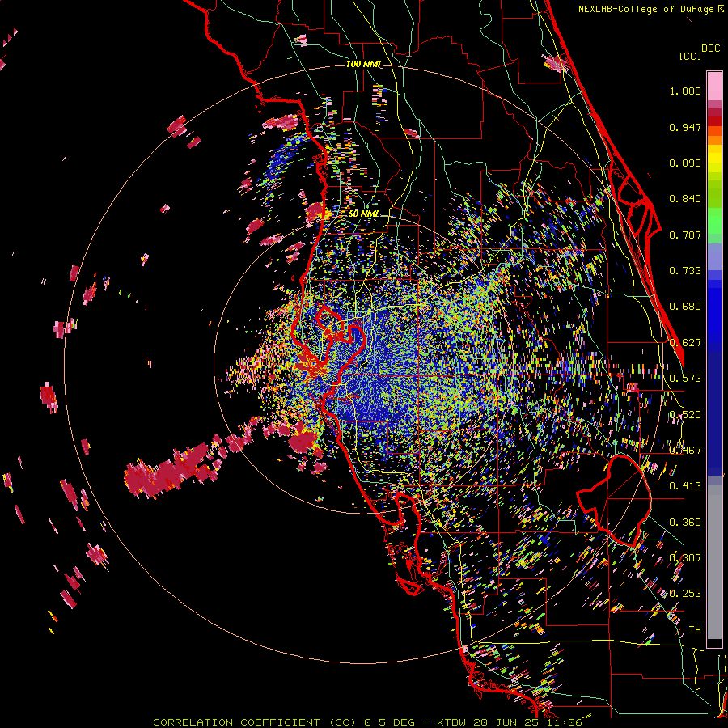Click the [CC] legend unit label
The height and width of the screenshot is (728, 728).
[690, 56]
